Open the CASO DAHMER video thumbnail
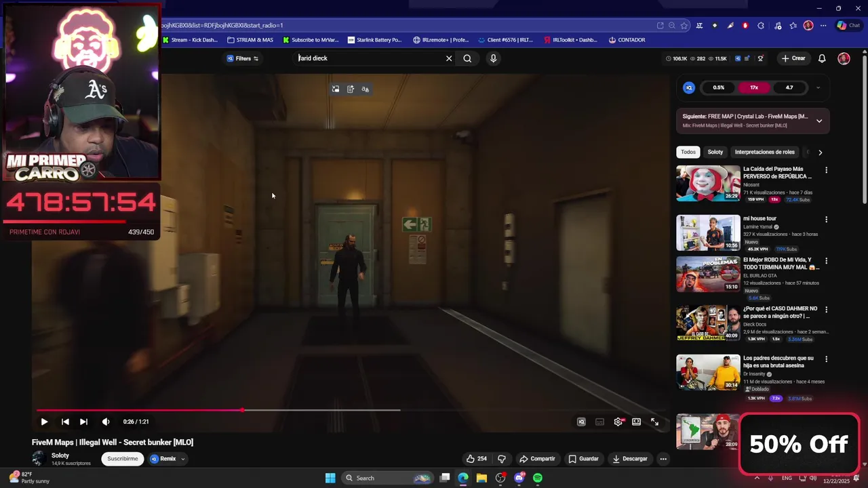The width and height of the screenshot is (868, 488). [708, 323]
